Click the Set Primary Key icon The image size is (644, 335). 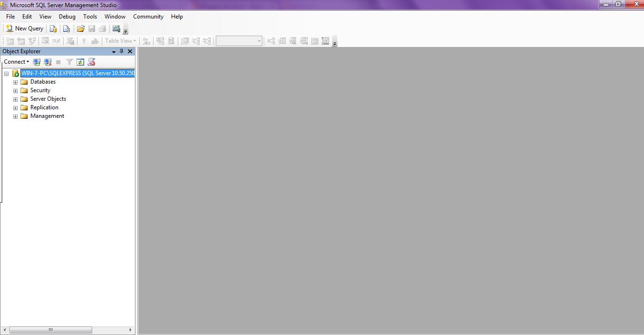click(x=84, y=41)
